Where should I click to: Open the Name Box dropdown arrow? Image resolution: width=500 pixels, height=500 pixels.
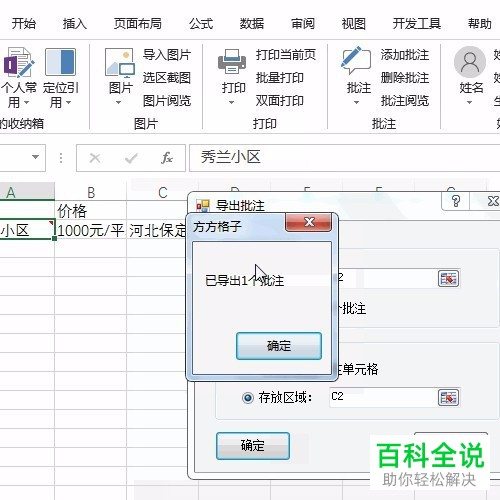coord(35,157)
